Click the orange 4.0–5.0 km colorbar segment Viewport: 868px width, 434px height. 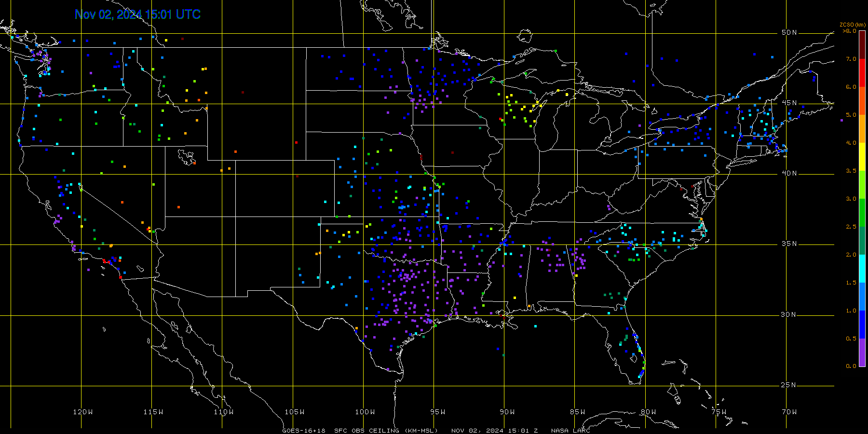pos(862,129)
